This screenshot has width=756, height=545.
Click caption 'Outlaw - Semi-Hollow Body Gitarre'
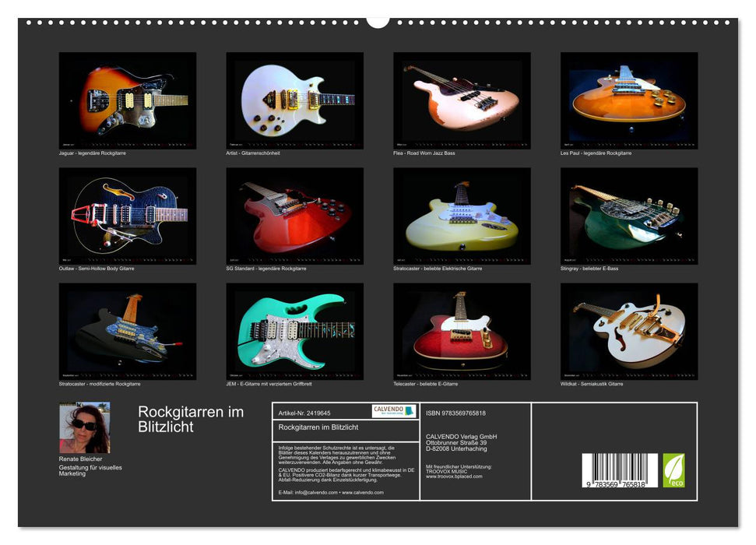97,269
